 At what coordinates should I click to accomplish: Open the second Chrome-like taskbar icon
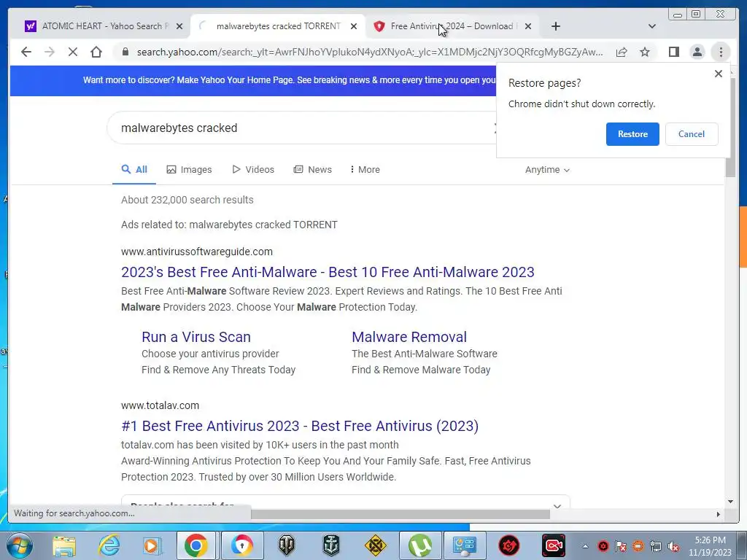(242, 545)
